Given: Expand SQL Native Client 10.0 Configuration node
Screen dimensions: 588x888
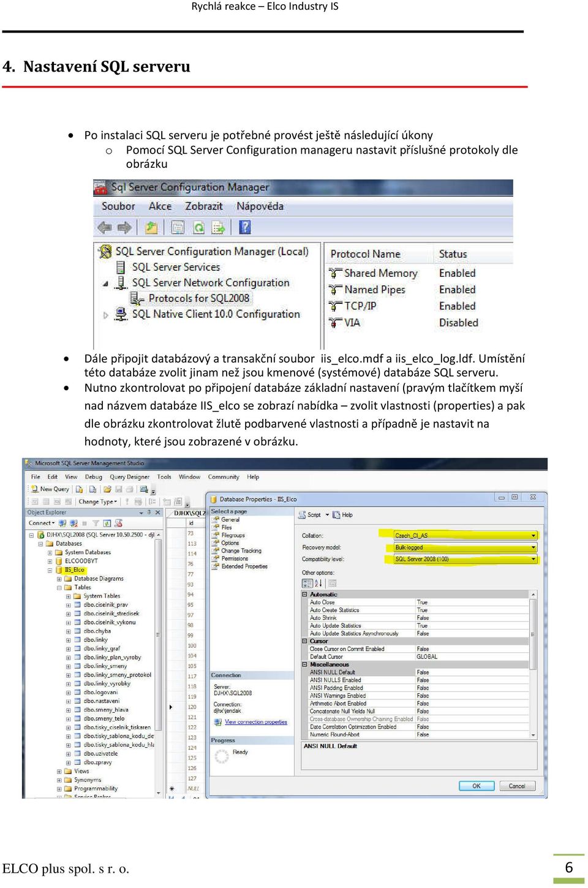Looking at the screenshot, I should pos(105,315).
